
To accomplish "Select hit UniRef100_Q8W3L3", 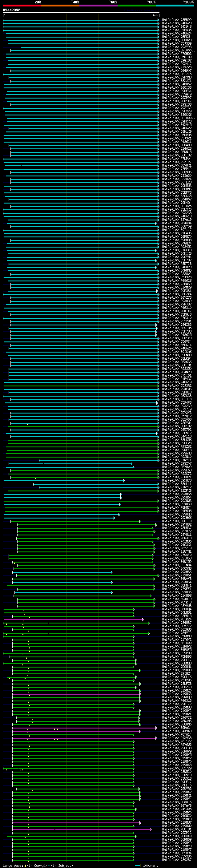I will click(177, 539).
